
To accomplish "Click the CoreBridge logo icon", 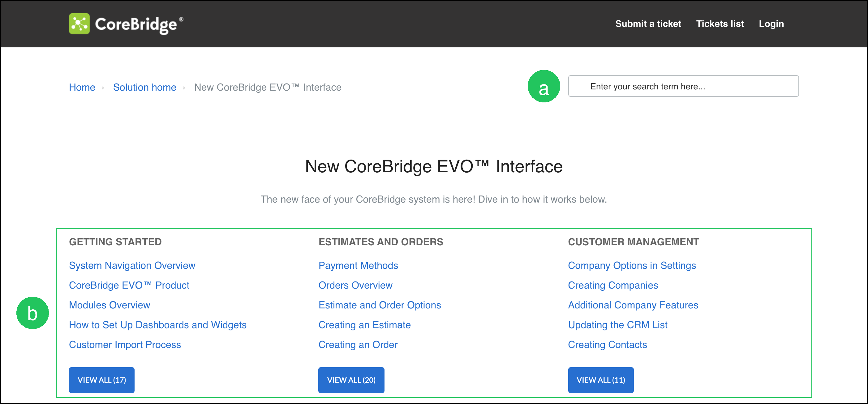I will [x=79, y=24].
